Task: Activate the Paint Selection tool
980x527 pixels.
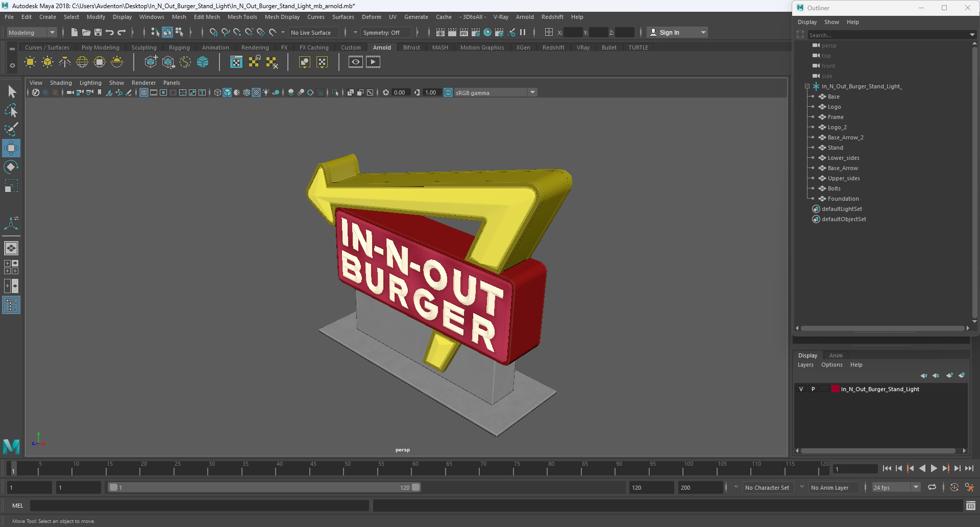Action: (x=11, y=129)
